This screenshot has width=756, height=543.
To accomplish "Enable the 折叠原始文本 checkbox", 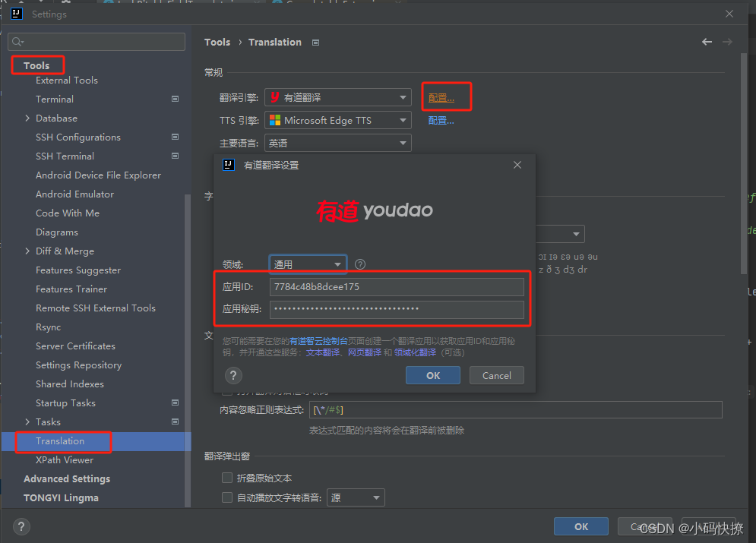I will click(227, 478).
